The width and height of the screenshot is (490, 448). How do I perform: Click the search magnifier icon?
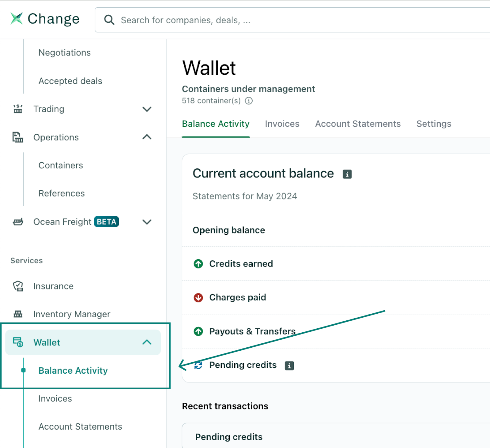[109, 20]
